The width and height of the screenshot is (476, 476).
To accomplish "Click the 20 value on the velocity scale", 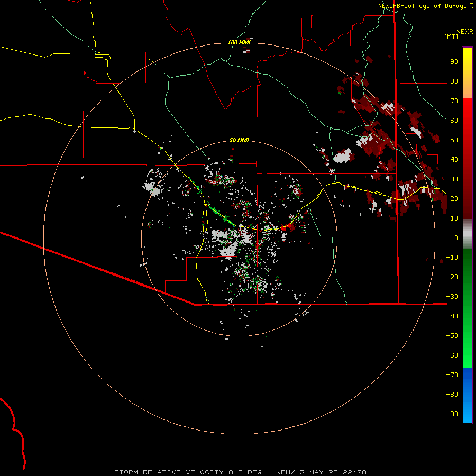I will coord(454,198).
